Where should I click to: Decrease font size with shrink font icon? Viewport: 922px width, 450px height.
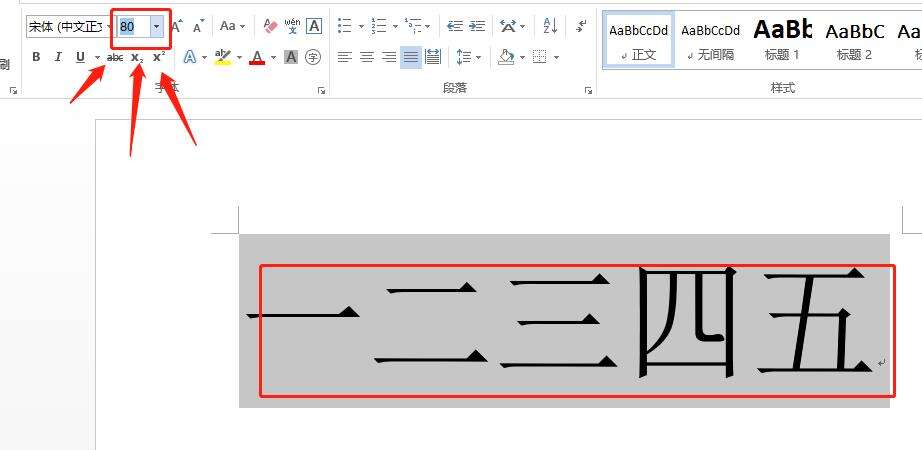[x=199, y=26]
